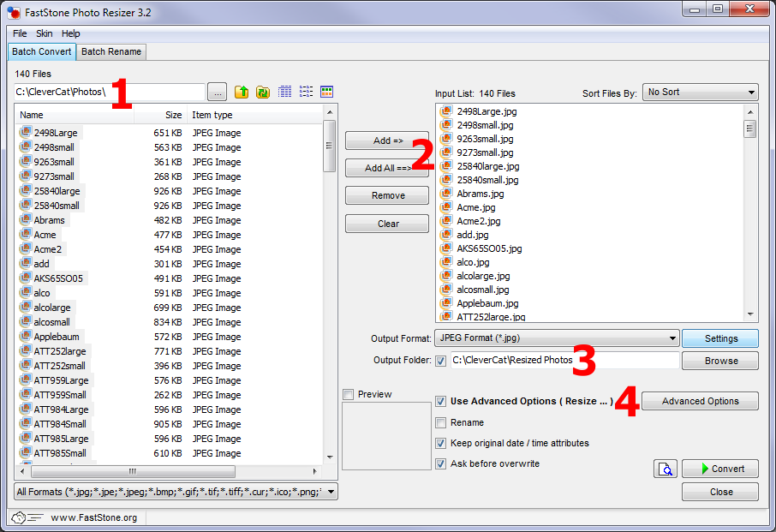Open the Skin menu

pyautogui.click(x=44, y=33)
